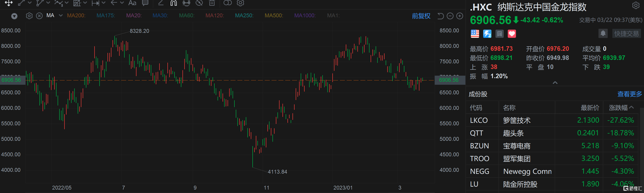This screenshot has height=193, width=644.
Task: Click the MA1 legend label
Action: [333, 15]
